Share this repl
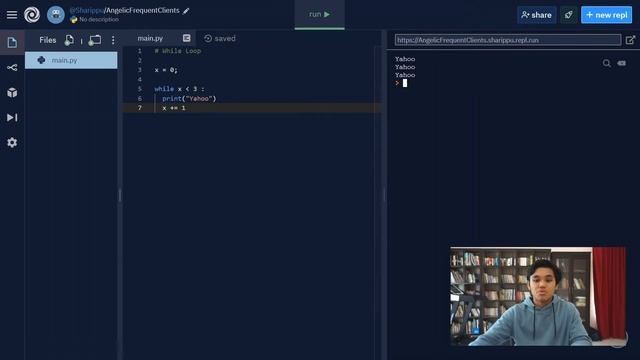The height and width of the screenshot is (360, 640). tap(536, 15)
